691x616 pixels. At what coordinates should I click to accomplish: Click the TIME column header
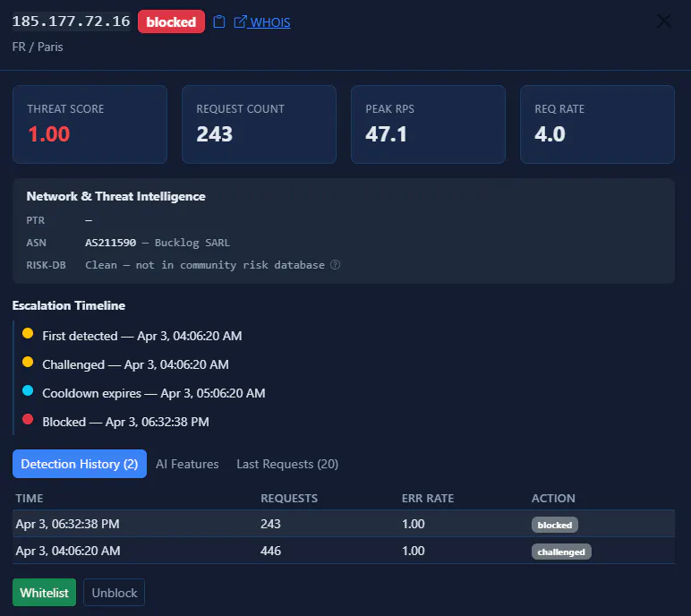click(x=29, y=499)
